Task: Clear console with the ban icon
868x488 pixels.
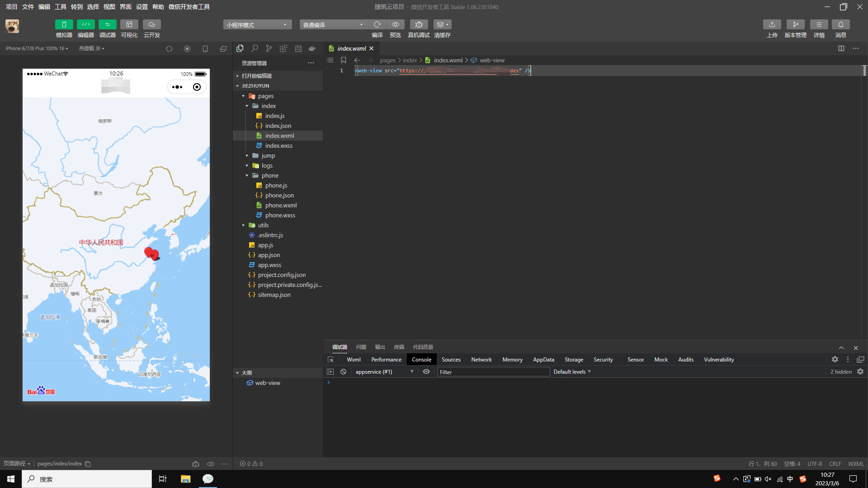Action: [x=344, y=372]
